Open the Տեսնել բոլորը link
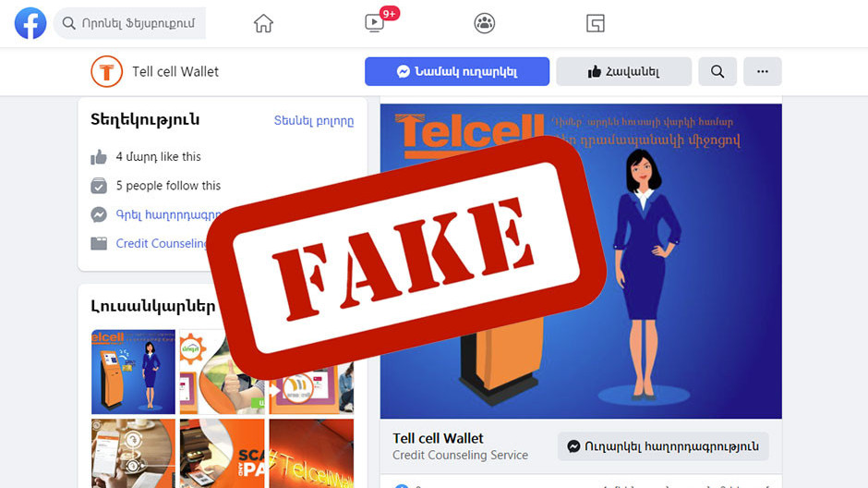Image resolution: width=868 pixels, height=488 pixels. coord(313,121)
